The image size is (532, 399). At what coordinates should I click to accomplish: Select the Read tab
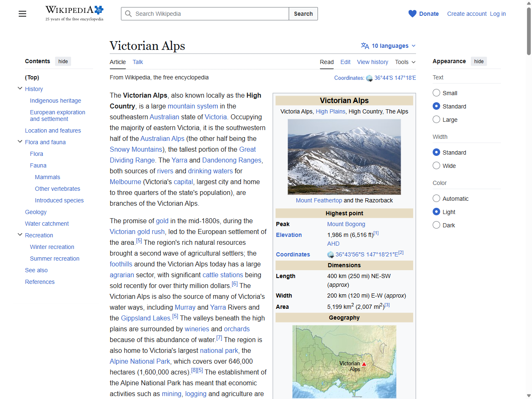327,62
